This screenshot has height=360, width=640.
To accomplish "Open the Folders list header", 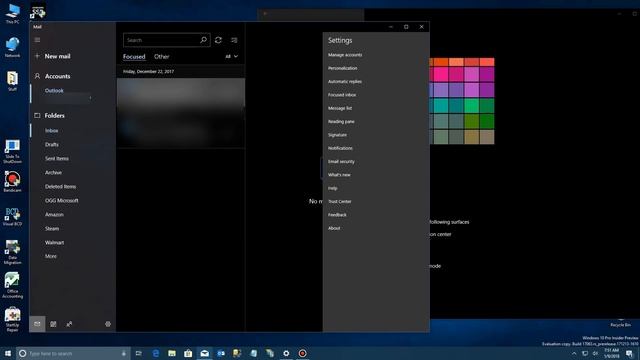I will tap(49, 116).
